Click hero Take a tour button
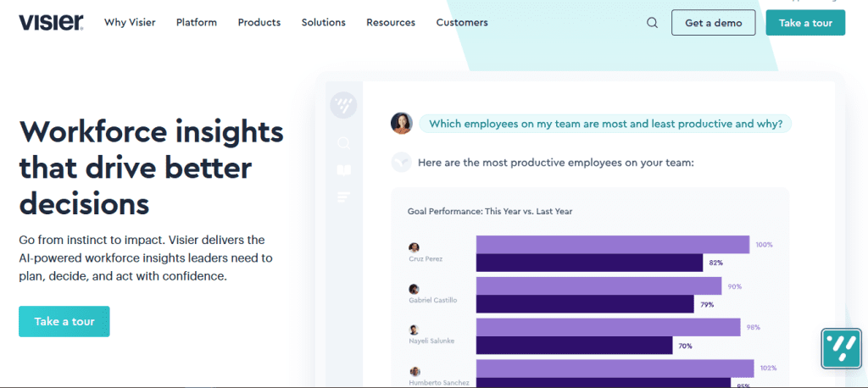 tap(64, 322)
